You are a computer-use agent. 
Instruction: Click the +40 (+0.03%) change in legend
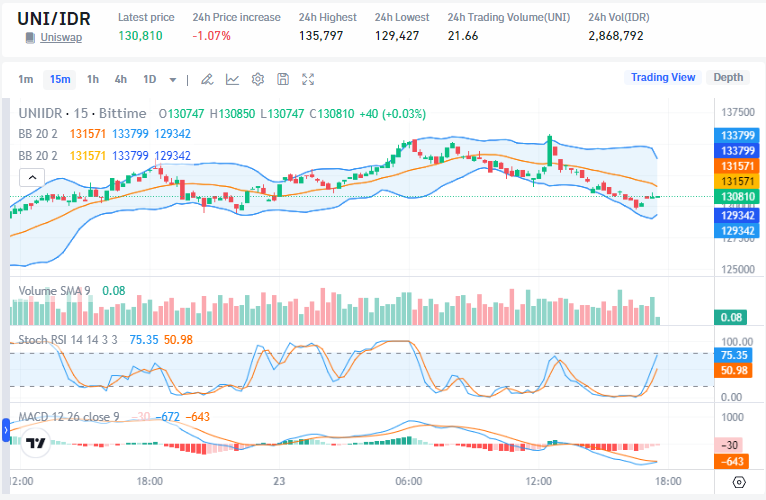click(392, 114)
